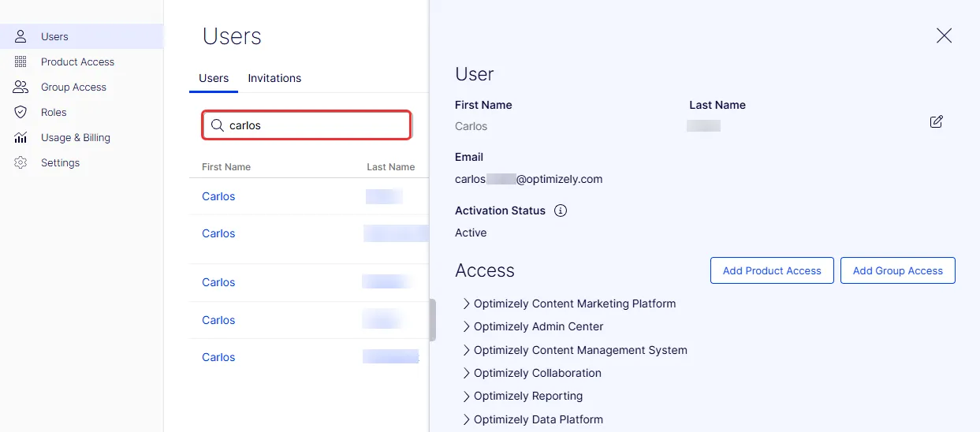Click the Active status text
The height and width of the screenshot is (432, 980).
tap(471, 233)
